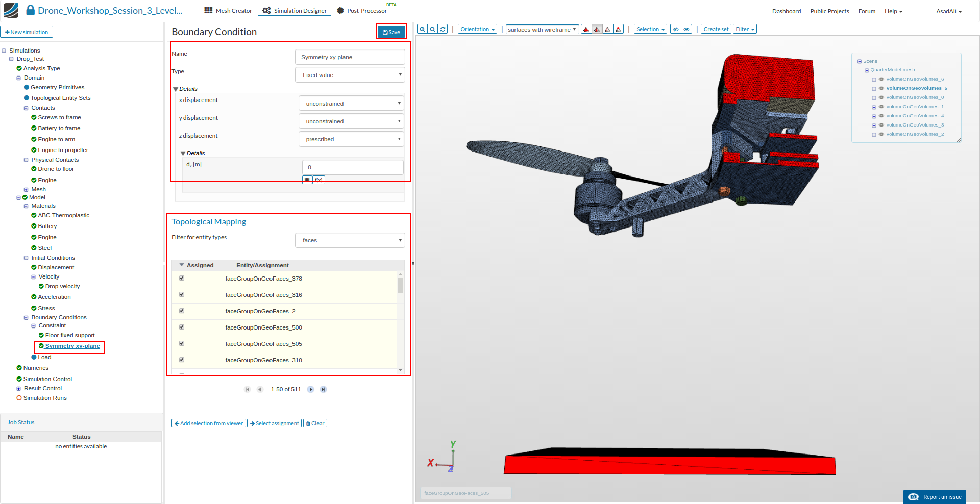Screen dimensions: 980x504
Task: Expand volumeOnGeoVolumes_2 in scene tree
Action: (874, 135)
